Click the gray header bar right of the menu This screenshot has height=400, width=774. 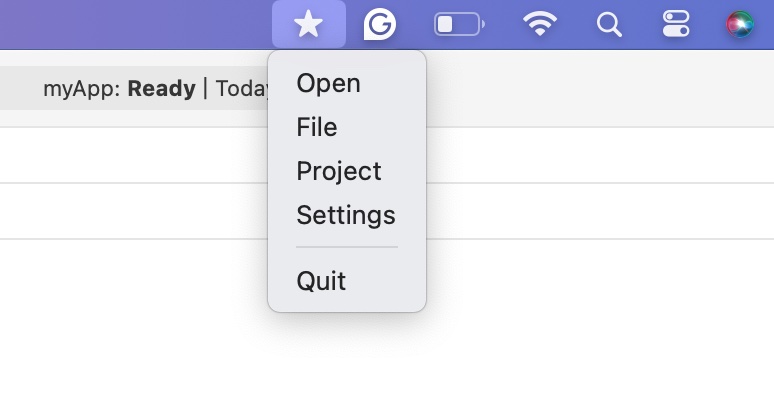tap(600, 88)
